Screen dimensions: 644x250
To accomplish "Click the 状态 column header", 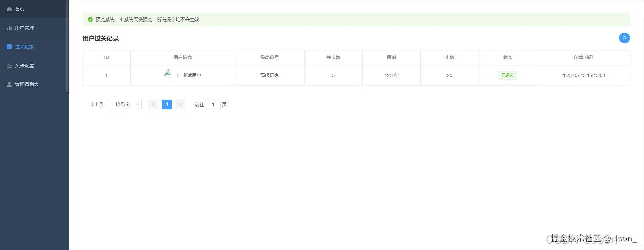I will point(508,57).
